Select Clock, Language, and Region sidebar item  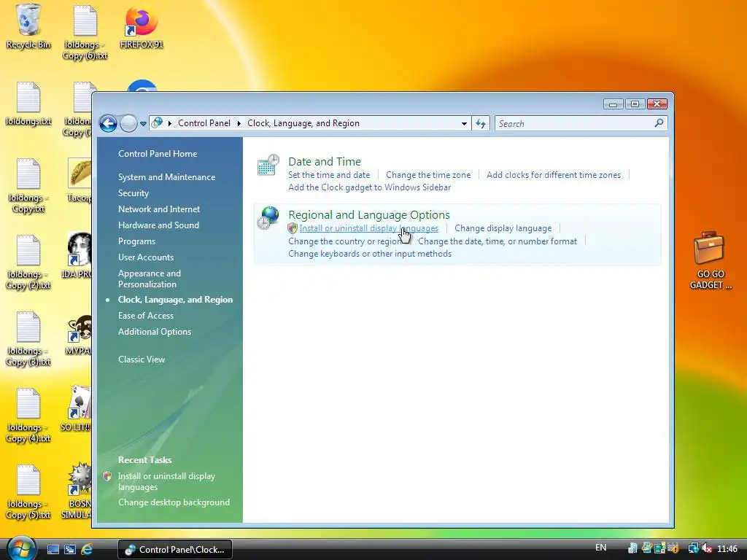click(175, 300)
